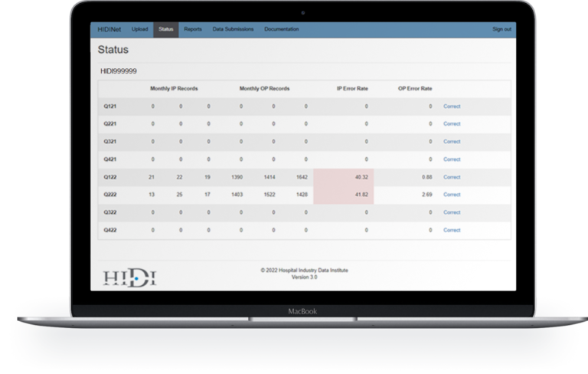Click Sign out link
The height and width of the screenshot is (374, 588).
point(501,29)
